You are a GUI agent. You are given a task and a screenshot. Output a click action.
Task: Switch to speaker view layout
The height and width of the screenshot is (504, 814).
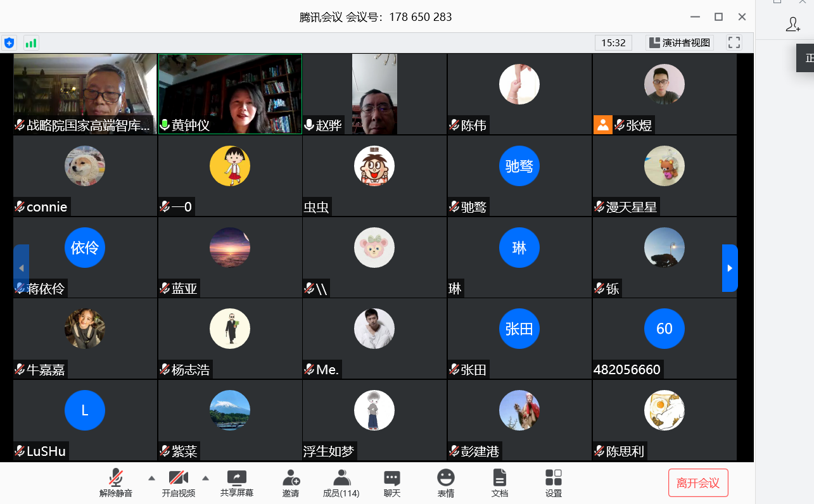tap(680, 43)
